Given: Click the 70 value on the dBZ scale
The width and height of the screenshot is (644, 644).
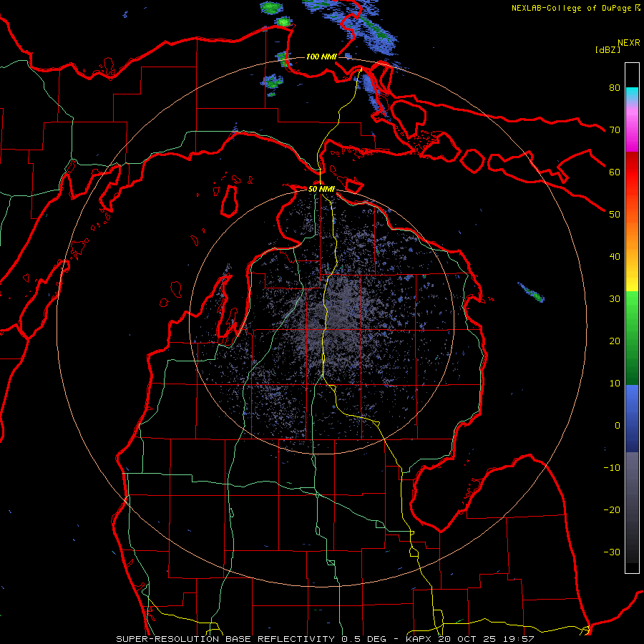Looking at the screenshot, I should point(615,130).
